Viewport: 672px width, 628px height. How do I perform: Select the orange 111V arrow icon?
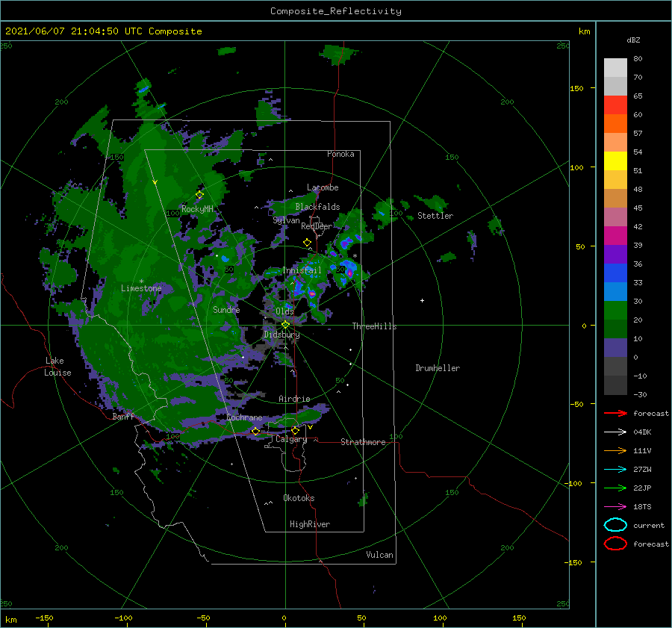pos(615,450)
